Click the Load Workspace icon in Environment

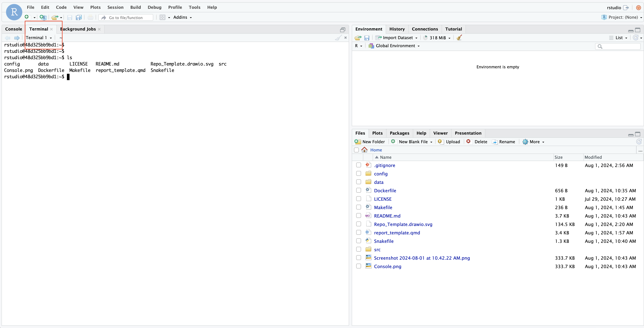click(x=358, y=38)
